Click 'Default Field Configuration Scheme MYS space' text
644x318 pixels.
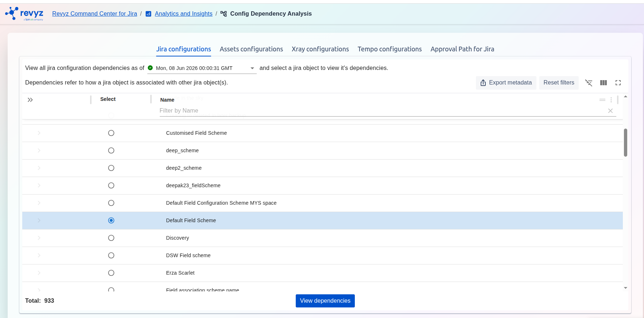221,203
